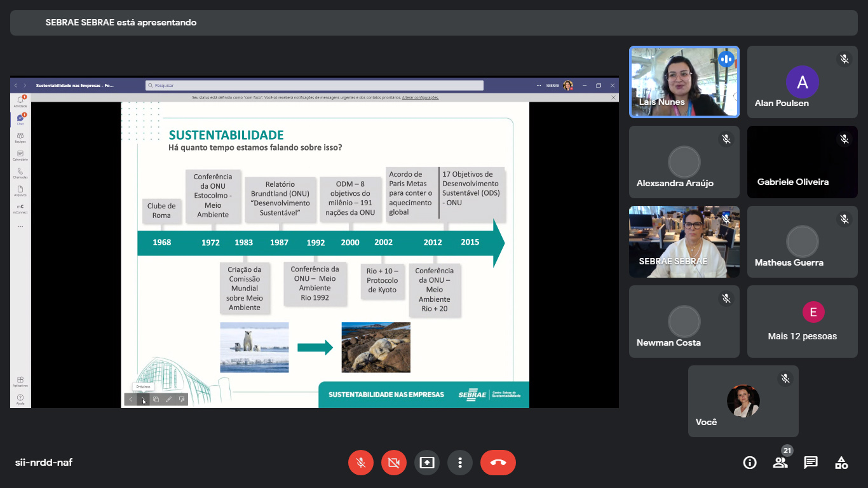Click the Pesquisar search field
This screenshot has width=868, height=488.
click(315, 85)
